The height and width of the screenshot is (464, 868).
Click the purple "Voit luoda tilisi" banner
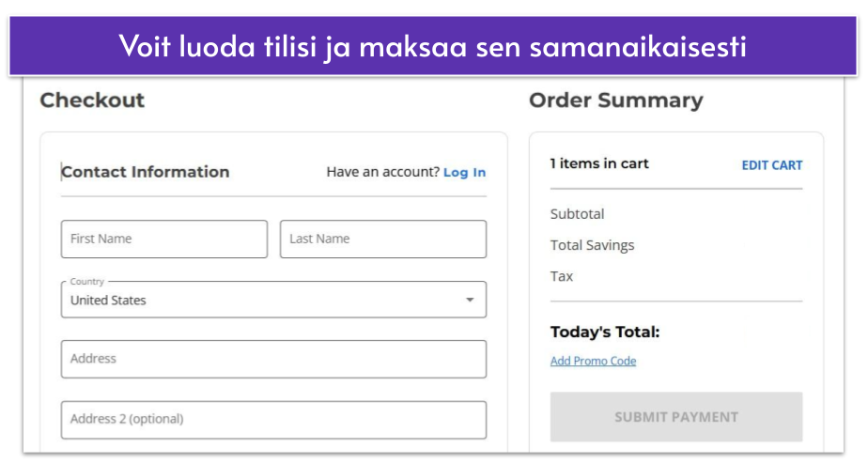point(433,47)
